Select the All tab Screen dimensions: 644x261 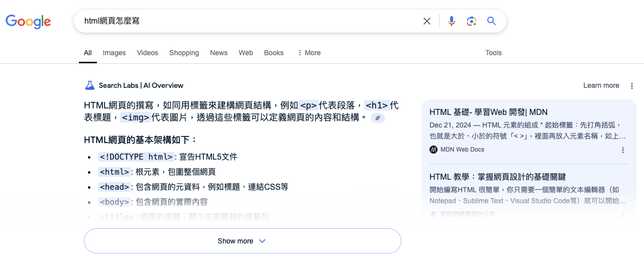tap(88, 53)
